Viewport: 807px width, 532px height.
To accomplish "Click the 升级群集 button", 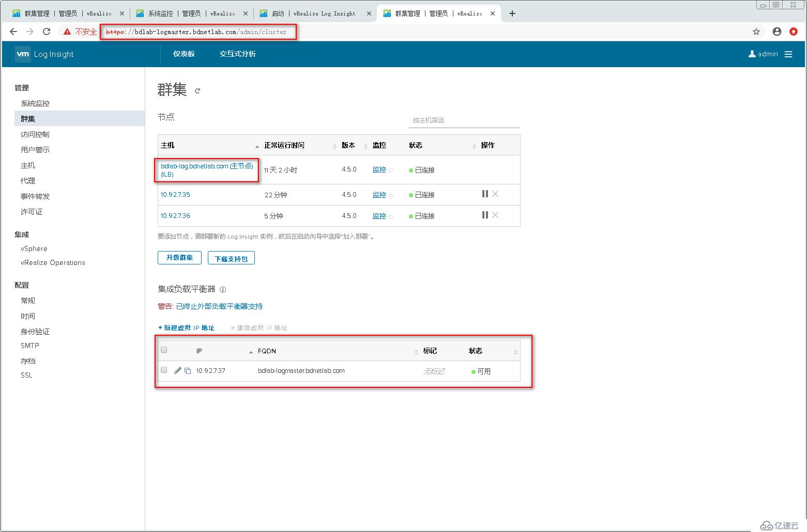I will [x=179, y=258].
